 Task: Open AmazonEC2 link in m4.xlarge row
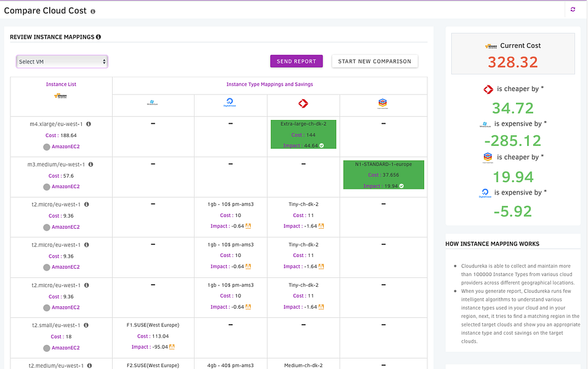[66, 146]
